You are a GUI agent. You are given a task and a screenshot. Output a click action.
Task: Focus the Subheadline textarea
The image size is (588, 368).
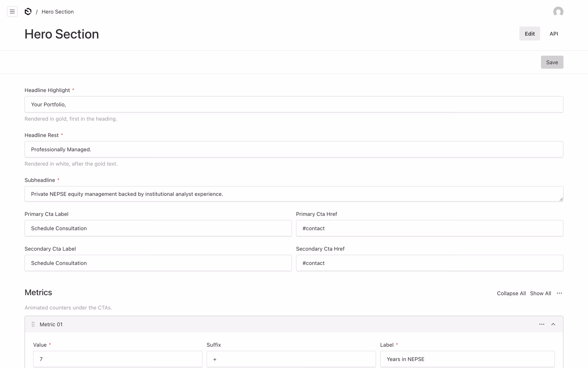click(x=294, y=194)
